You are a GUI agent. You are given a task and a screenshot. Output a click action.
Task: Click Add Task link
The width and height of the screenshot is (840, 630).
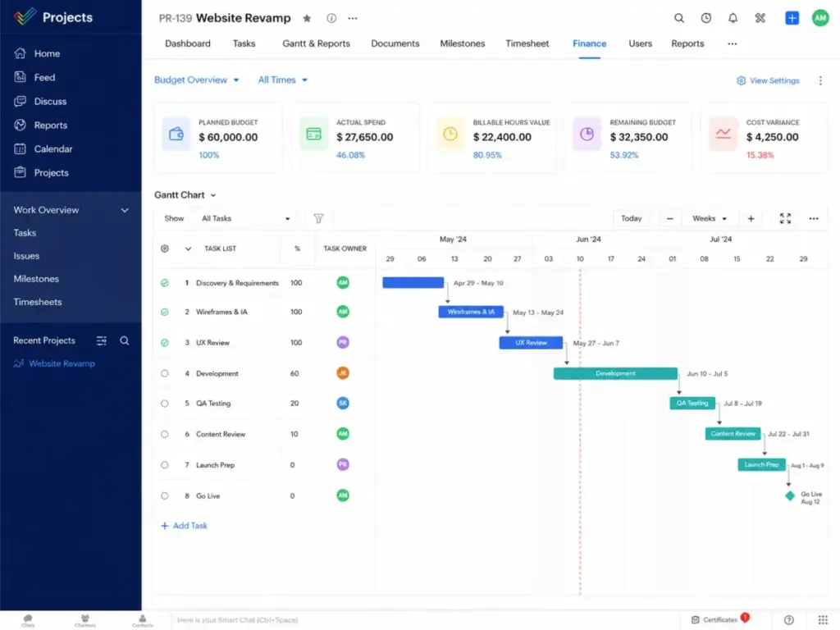coord(185,526)
